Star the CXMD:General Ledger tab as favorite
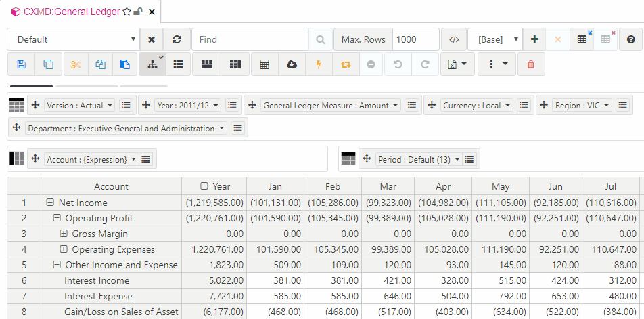Viewport: 644px width, 319px height. click(127, 12)
